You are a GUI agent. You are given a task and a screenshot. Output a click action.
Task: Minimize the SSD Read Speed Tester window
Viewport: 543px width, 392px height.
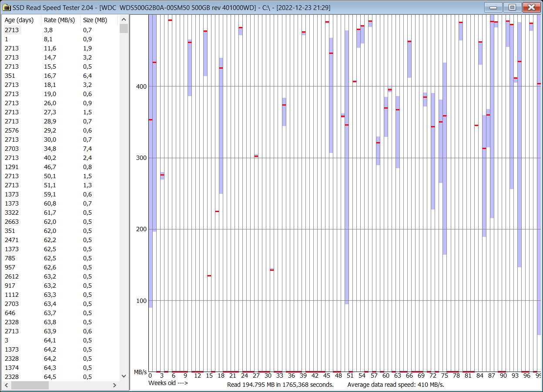point(493,7)
